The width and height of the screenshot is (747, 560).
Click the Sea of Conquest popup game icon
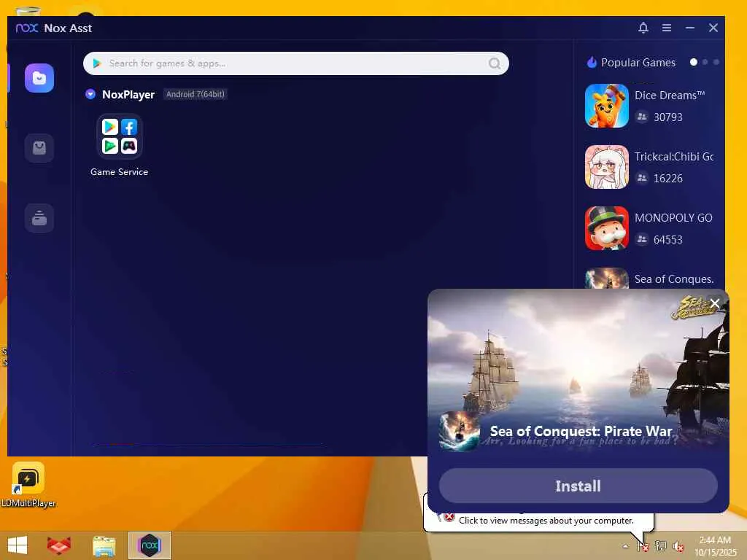click(459, 432)
